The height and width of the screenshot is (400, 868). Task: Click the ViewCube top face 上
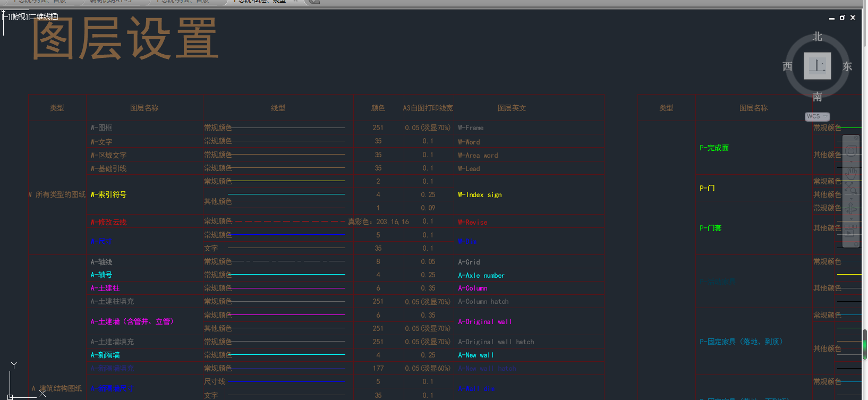(817, 66)
